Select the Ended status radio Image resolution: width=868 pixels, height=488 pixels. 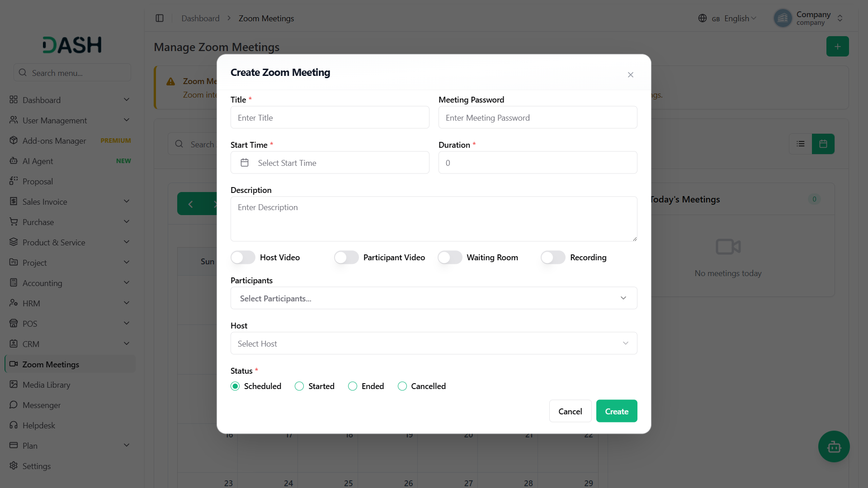click(x=353, y=386)
